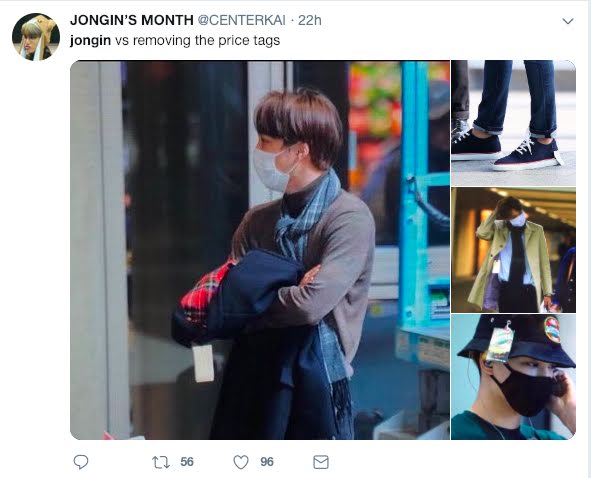The image size is (591, 478).
Task: Click the tweet text about removing price tags
Action: (175, 40)
